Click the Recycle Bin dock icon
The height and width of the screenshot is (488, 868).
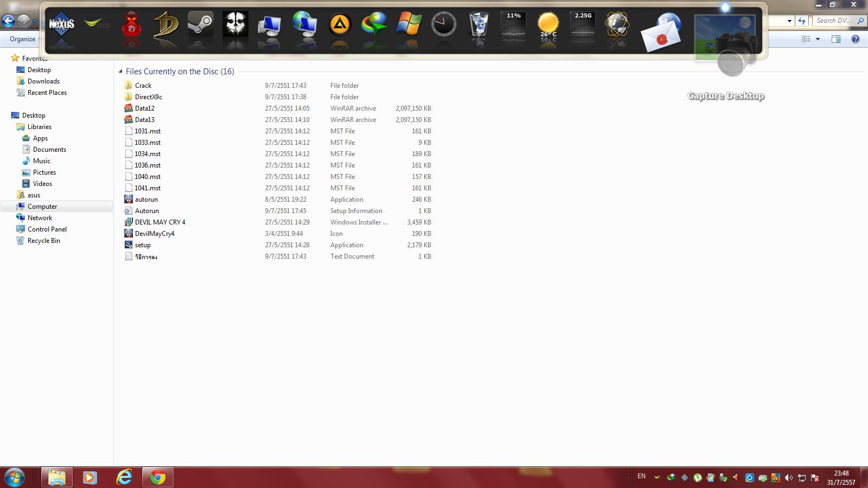point(478,25)
